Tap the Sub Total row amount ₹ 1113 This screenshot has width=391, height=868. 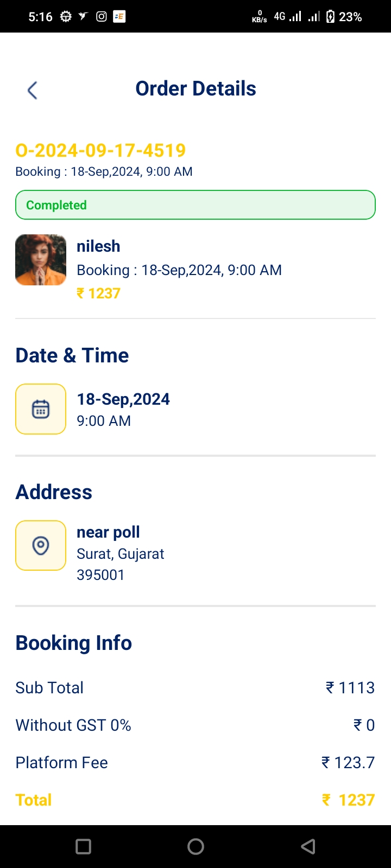point(350,688)
